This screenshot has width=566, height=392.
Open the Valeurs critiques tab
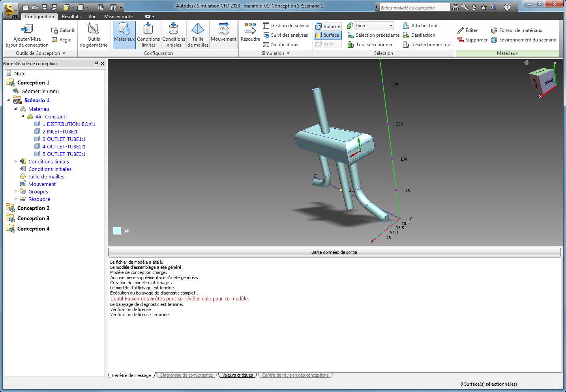pos(237,375)
